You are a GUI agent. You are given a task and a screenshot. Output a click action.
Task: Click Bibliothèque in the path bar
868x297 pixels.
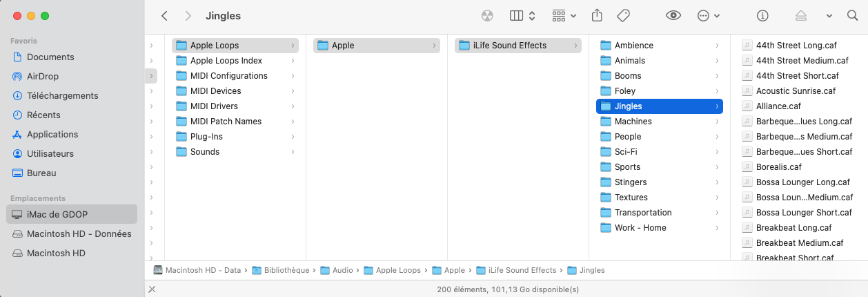point(280,271)
